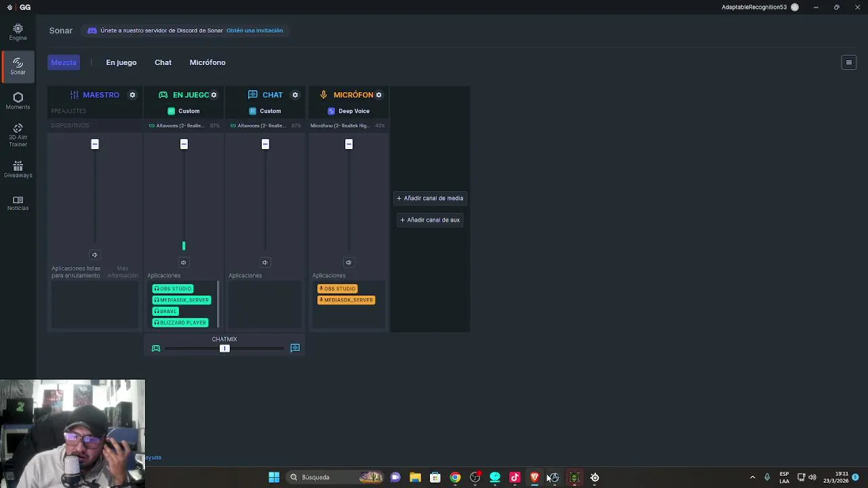The height and width of the screenshot is (488, 868).
Task: Click the Maestro volume slider handle
Action: [x=95, y=144]
